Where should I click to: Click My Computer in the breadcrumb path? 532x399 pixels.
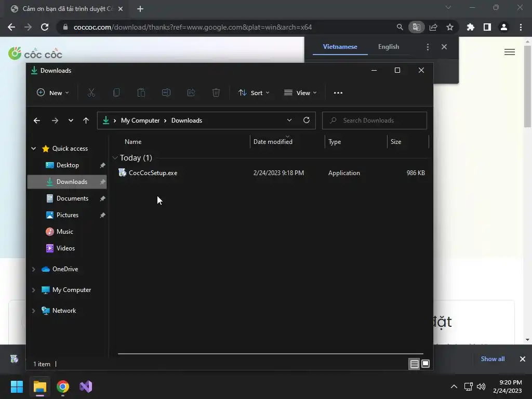pos(140,121)
